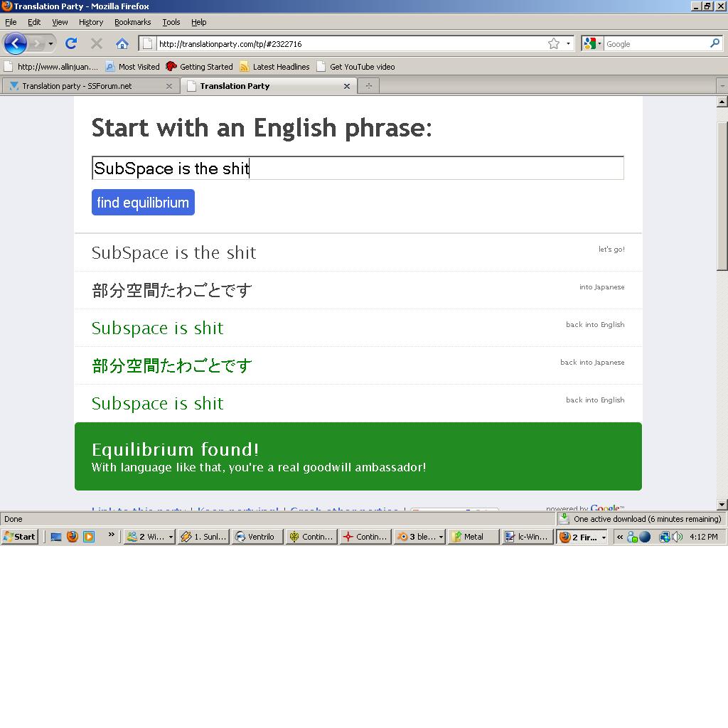Click the 'into Japanese' label
The height and width of the screenshot is (728, 728).
click(601, 287)
